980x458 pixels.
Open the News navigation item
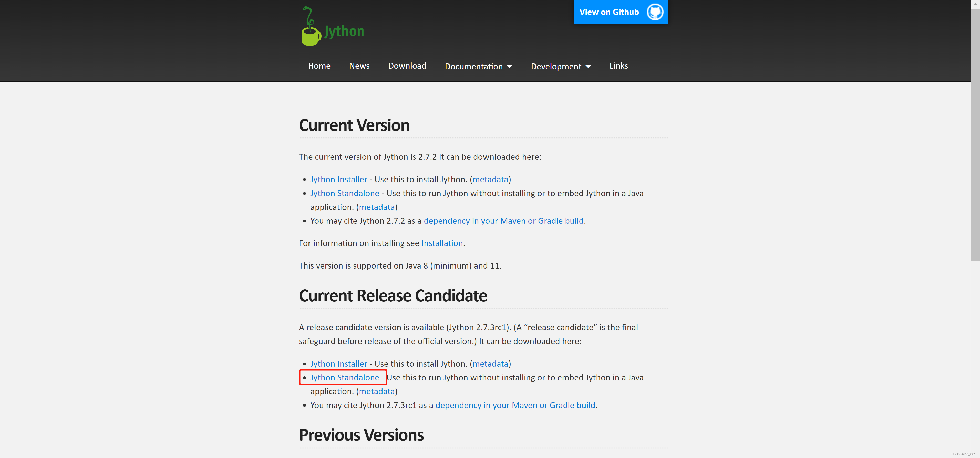[x=359, y=66]
